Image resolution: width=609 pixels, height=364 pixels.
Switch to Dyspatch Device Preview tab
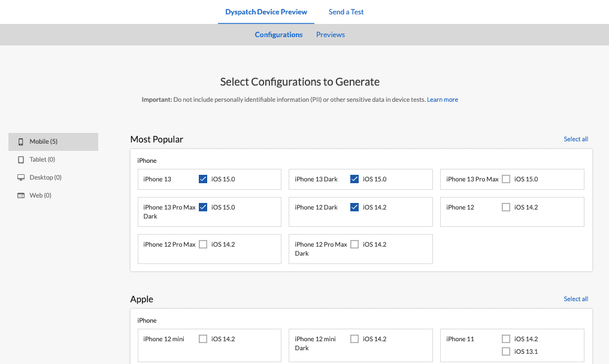pyautogui.click(x=266, y=12)
